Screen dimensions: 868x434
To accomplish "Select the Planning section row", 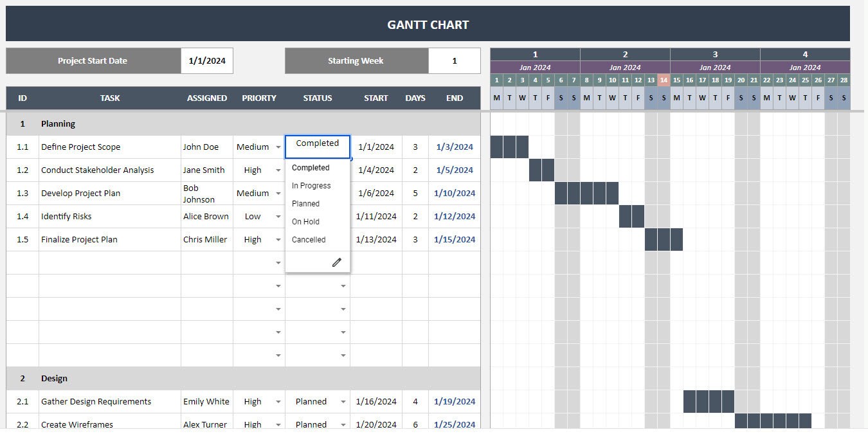I will (243, 124).
